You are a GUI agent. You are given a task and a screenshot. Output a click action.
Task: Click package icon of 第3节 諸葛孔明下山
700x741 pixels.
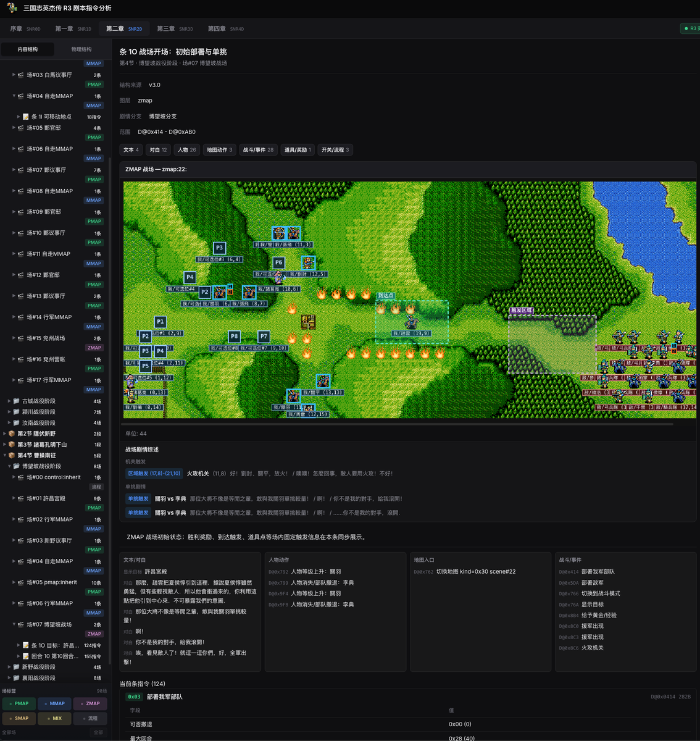12,445
